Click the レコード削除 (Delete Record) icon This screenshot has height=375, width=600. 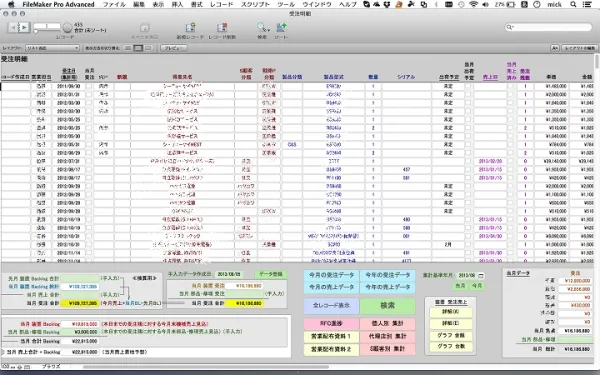222,28
